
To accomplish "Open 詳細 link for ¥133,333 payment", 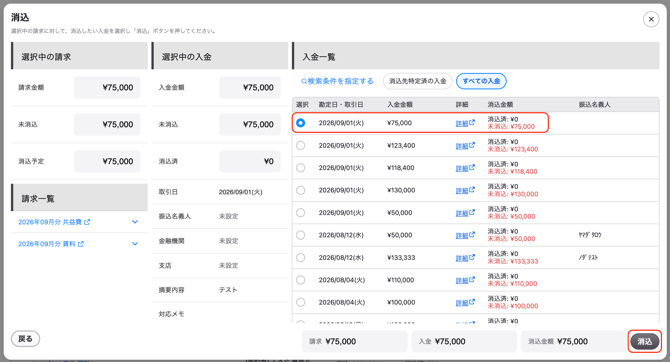I will point(465,258).
